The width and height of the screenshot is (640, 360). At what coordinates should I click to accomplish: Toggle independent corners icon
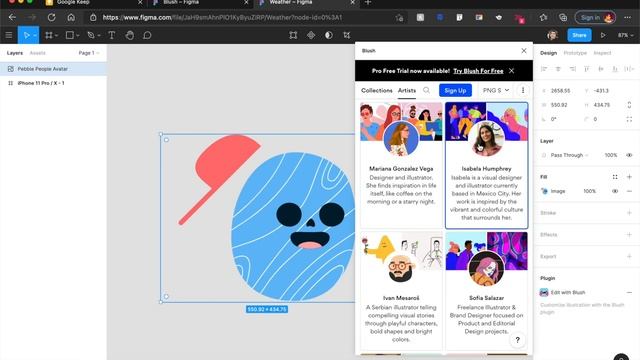pos(629,119)
